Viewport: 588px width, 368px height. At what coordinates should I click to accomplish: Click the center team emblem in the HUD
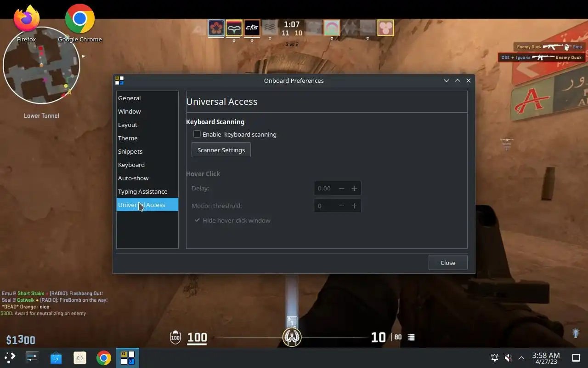click(292, 337)
